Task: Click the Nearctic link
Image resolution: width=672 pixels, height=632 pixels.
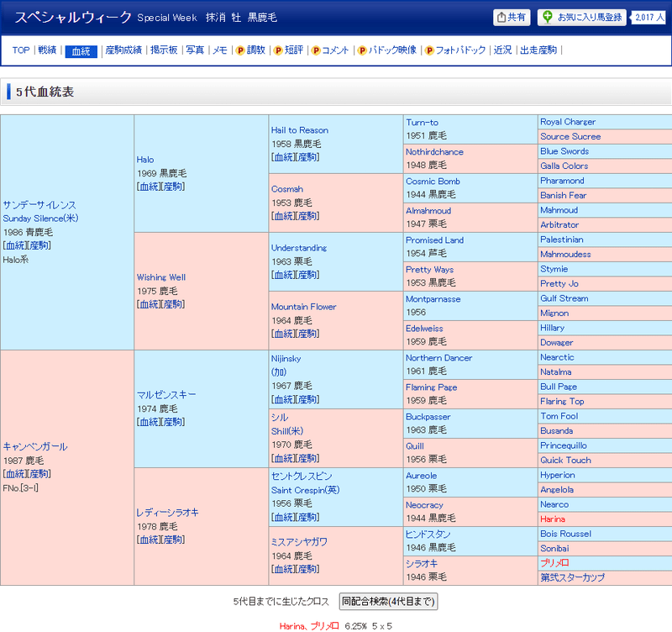Action: pos(557,357)
